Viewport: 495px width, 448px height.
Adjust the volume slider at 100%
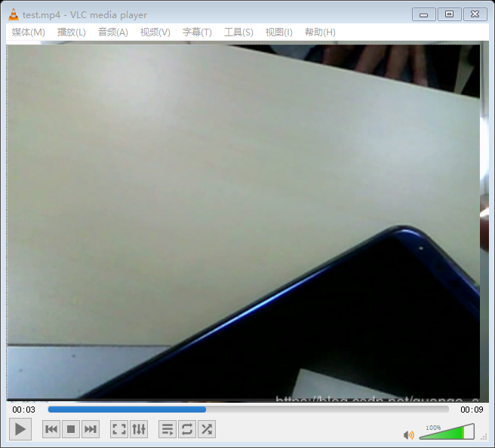pos(447,431)
